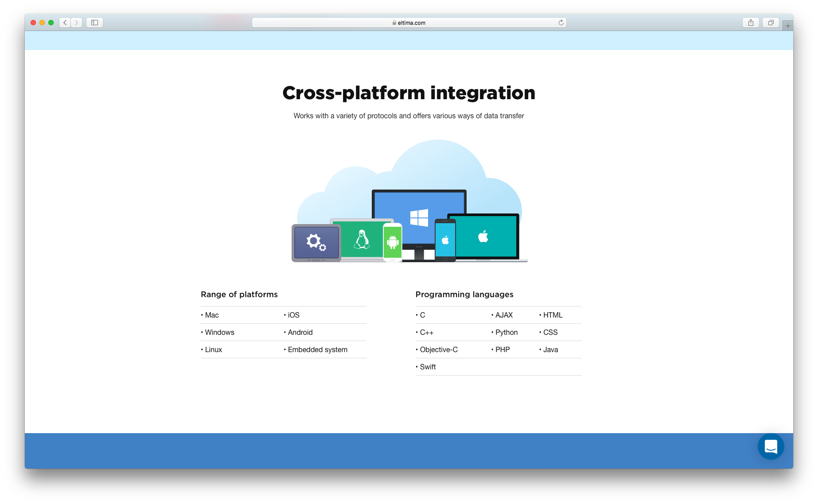Select 'Mac' in the platforms list
Image resolution: width=818 pixels, height=504 pixels.
(212, 315)
